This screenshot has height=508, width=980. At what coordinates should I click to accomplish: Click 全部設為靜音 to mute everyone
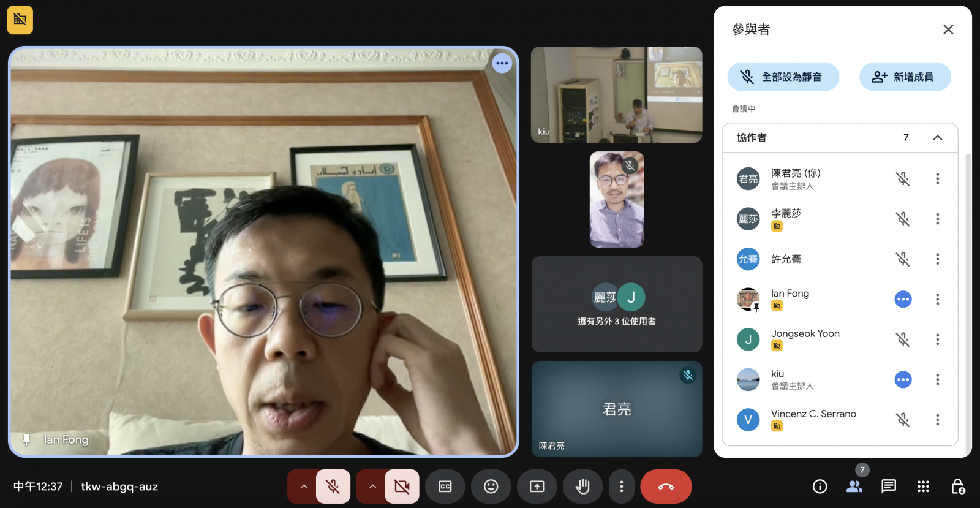coord(783,77)
